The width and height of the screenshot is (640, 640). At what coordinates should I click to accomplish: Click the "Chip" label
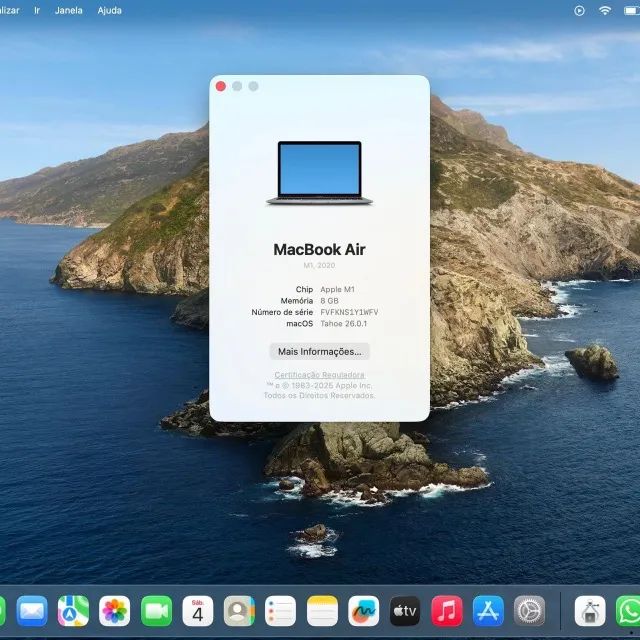click(304, 289)
